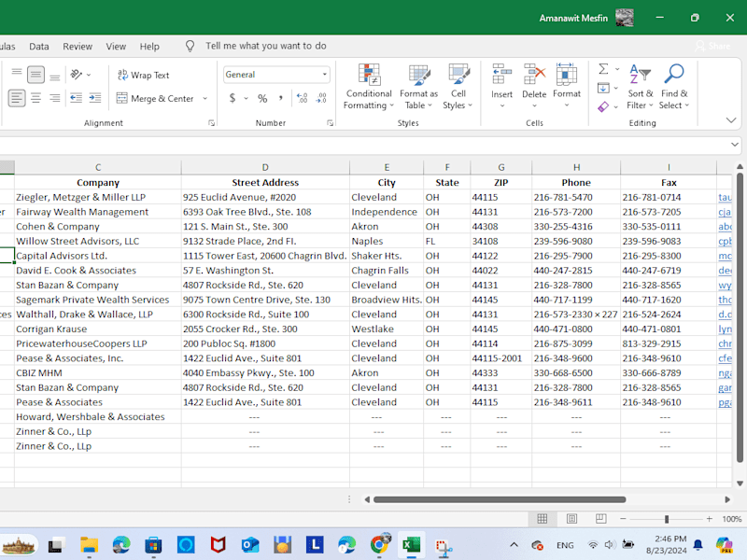This screenshot has width=747, height=560.
Task: Click the zoom slider handle
Action: 667,519
